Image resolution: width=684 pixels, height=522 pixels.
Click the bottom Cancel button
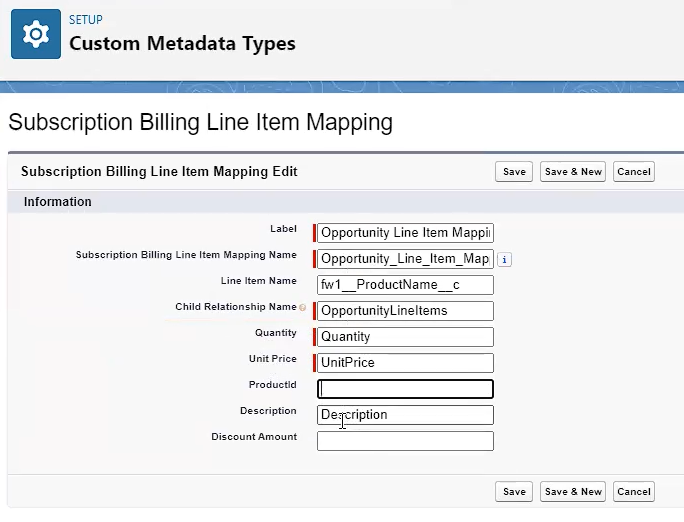[x=633, y=491]
